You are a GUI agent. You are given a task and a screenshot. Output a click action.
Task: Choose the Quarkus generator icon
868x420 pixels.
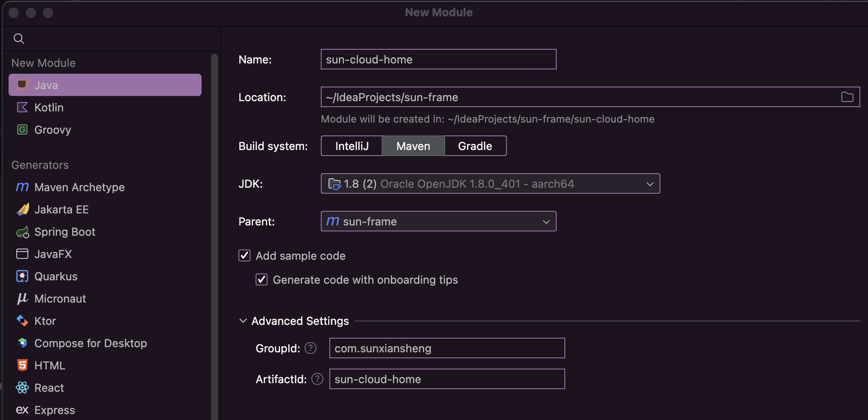pyautogui.click(x=22, y=276)
